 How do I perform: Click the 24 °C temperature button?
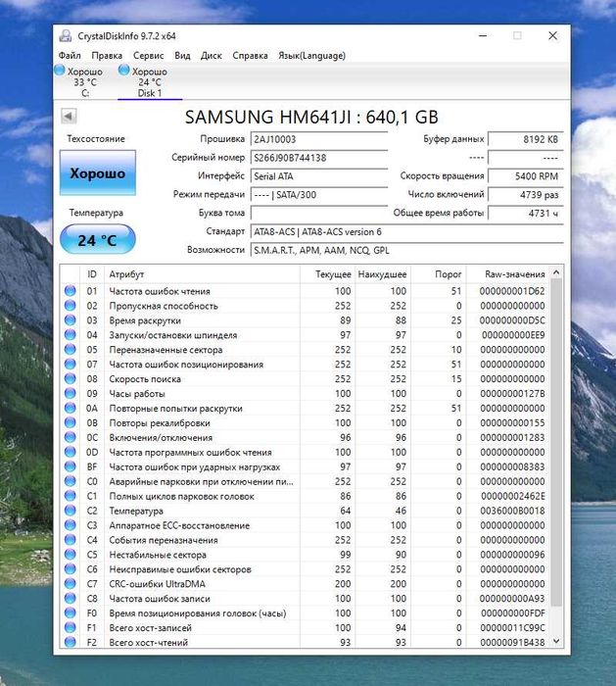click(98, 240)
